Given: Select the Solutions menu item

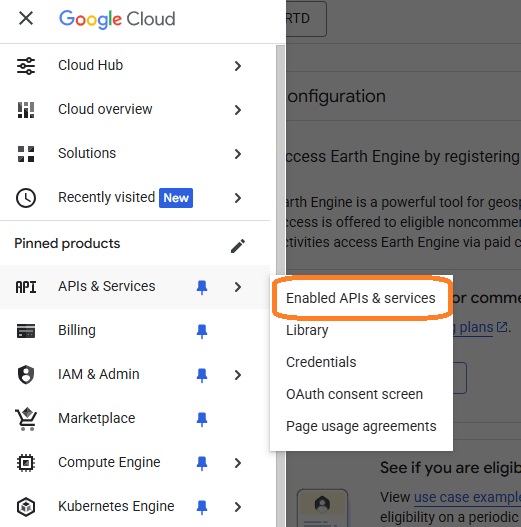Looking at the screenshot, I should [135, 154].
